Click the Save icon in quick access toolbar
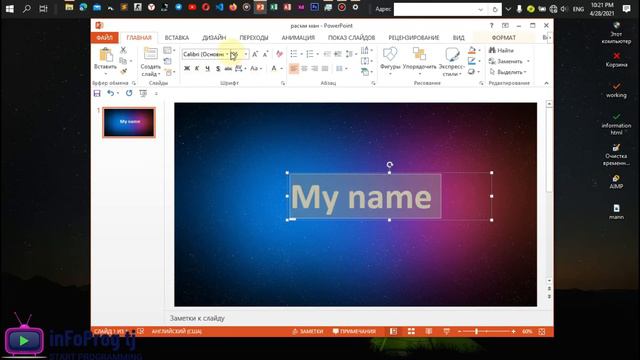This screenshot has width=640, height=360. [97, 93]
